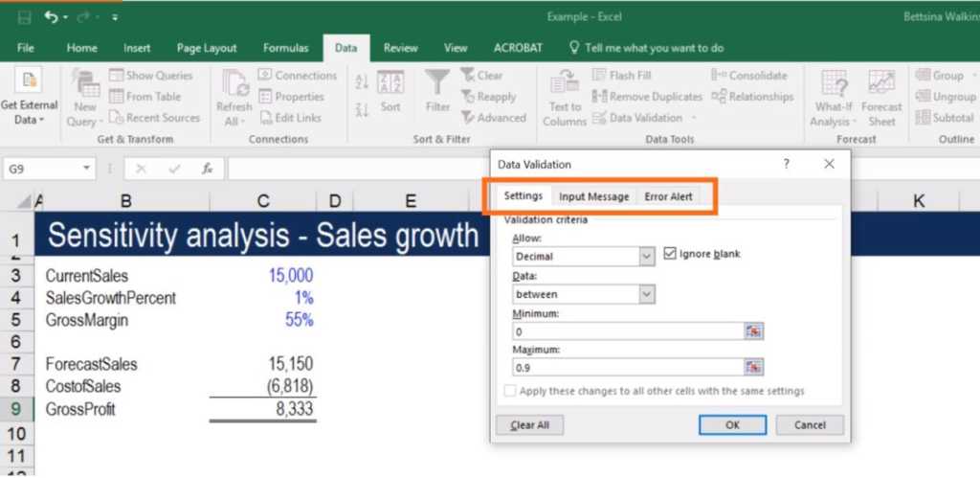The height and width of the screenshot is (478, 980).
Task: Click the Minimum input field
Action: tap(628, 331)
